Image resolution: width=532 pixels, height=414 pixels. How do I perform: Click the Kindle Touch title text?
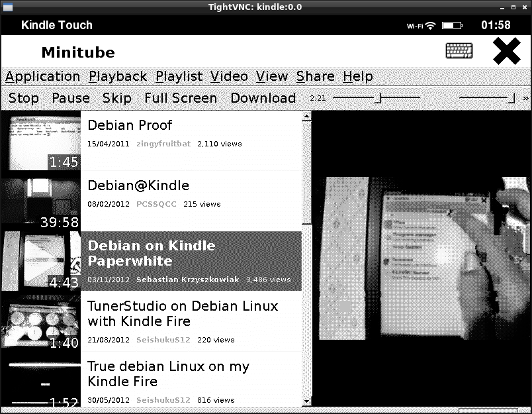[x=57, y=25]
